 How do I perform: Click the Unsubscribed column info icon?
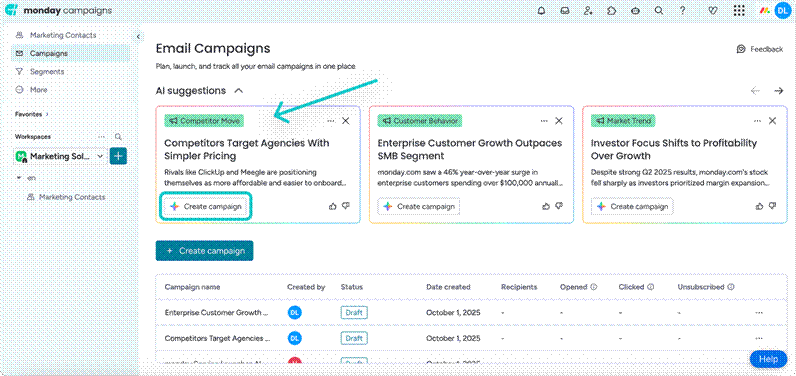[x=731, y=287]
